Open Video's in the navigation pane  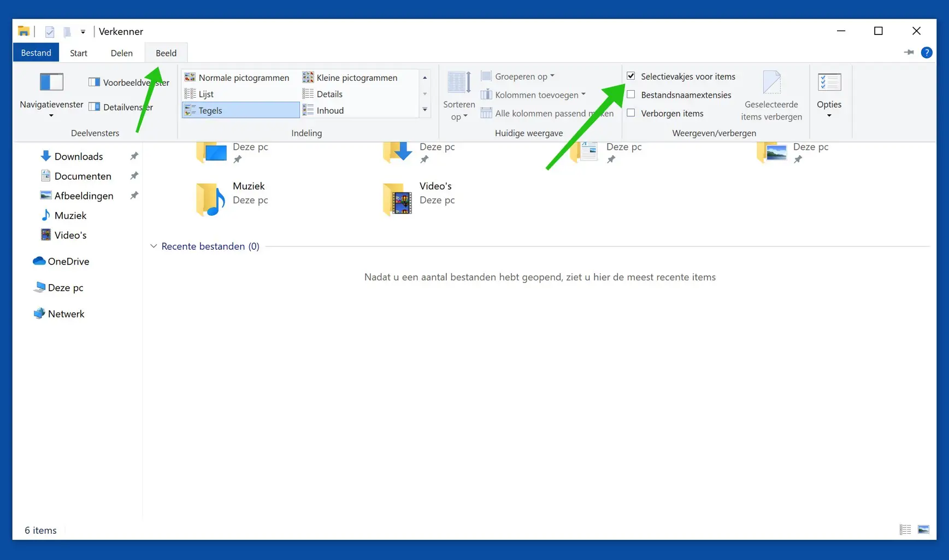(70, 235)
